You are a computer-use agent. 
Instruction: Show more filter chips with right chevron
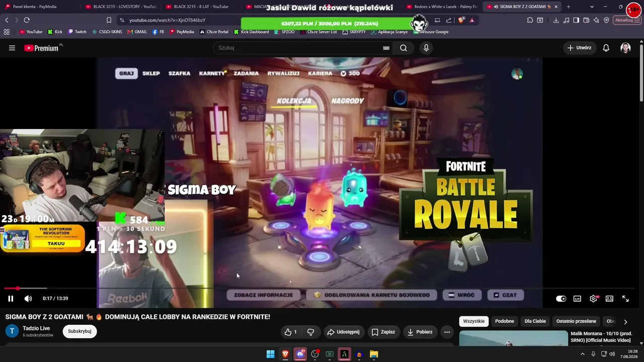coord(625,322)
